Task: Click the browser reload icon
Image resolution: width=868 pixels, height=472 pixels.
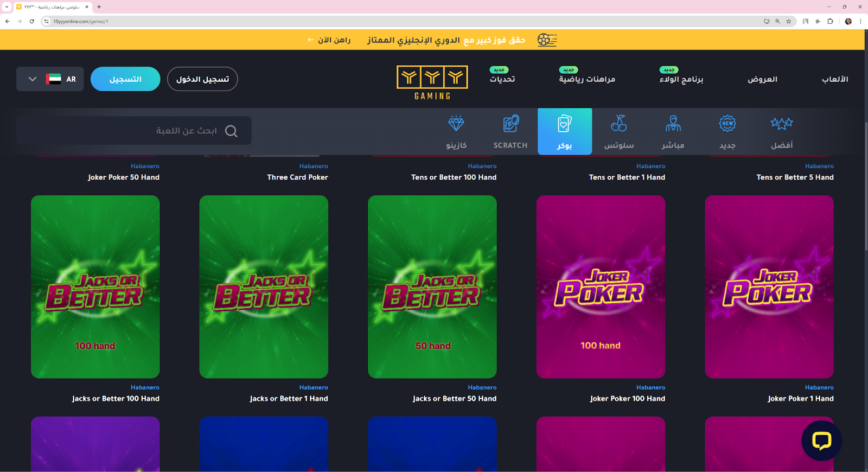Action: (32, 21)
